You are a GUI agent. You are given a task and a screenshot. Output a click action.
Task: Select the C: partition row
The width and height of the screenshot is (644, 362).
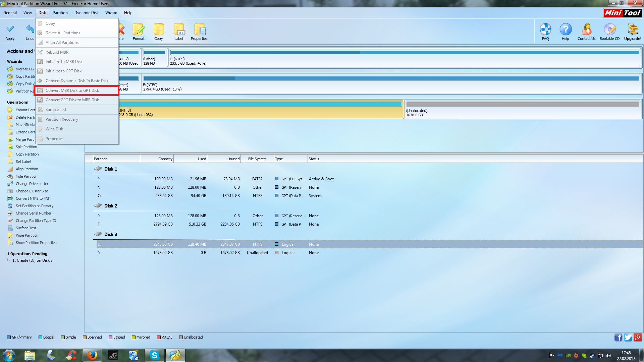coord(201,196)
